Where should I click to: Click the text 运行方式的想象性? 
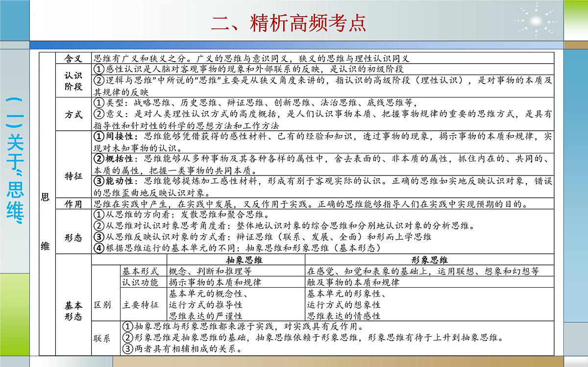pyautogui.click(x=344, y=305)
